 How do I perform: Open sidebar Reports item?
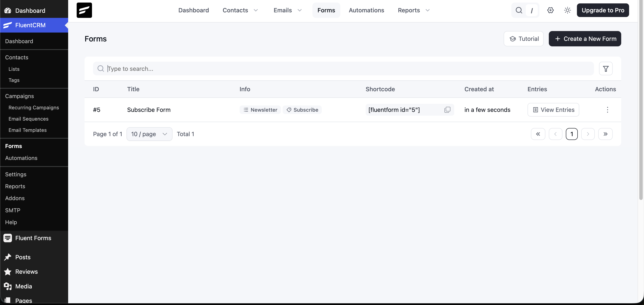(x=15, y=186)
